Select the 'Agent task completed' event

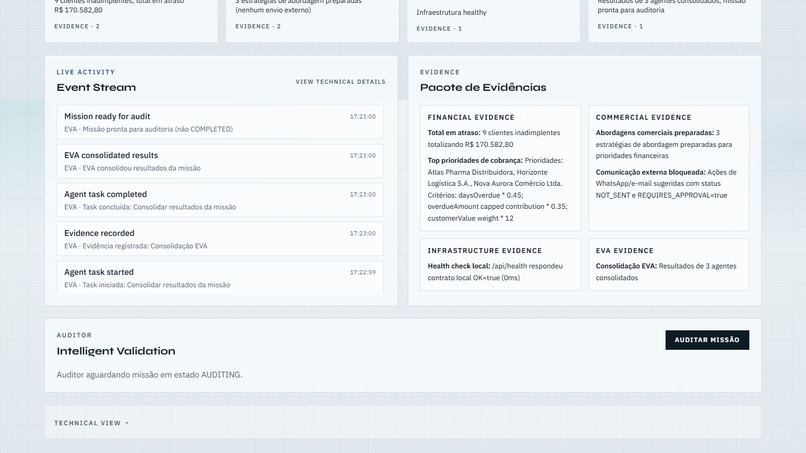(x=220, y=200)
